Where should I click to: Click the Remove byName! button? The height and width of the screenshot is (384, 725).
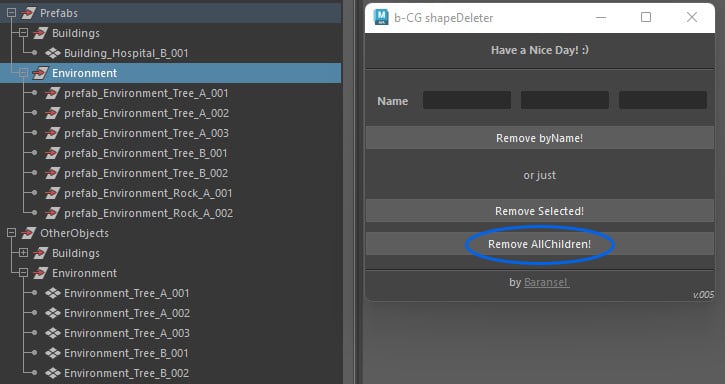[540, 138]
